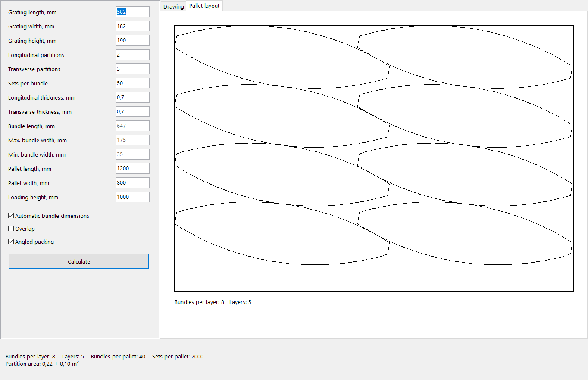Click the Grating width input field
Image resolution: width=588 pixels, height=380 pixels.
click(132, 26)
